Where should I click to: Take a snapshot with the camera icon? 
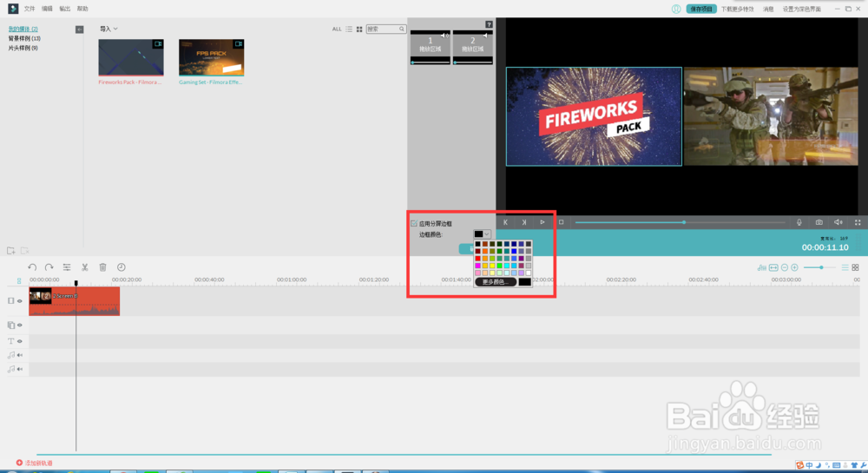[x=819, y=222]
